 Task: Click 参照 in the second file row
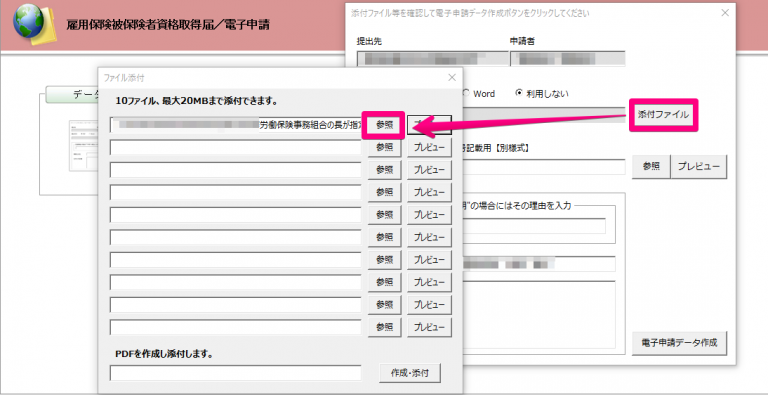tap(384, 147)
